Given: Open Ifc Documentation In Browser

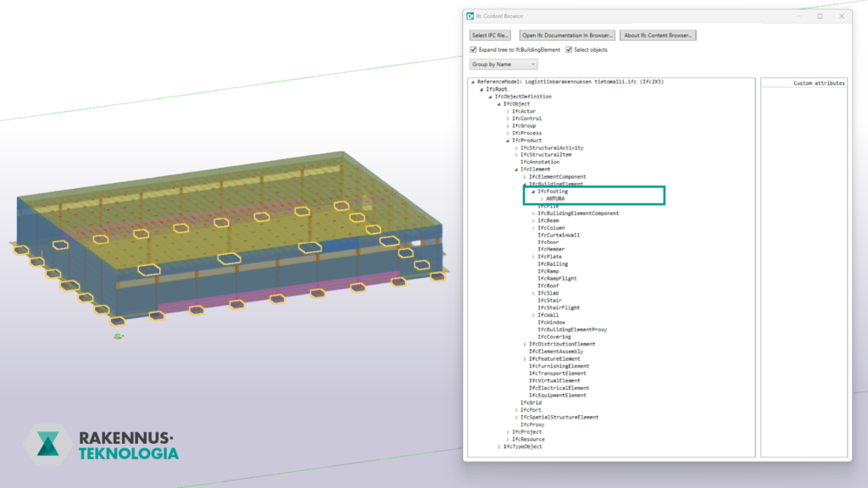Looking at the screenshot, I should point(569,35).
